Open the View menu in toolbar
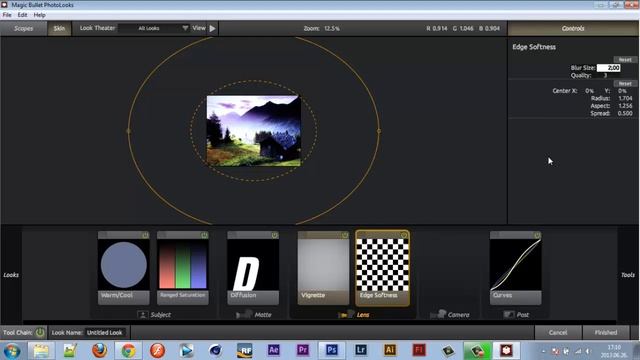The width and height of the screenshot is (640, 360). (199, 28)
